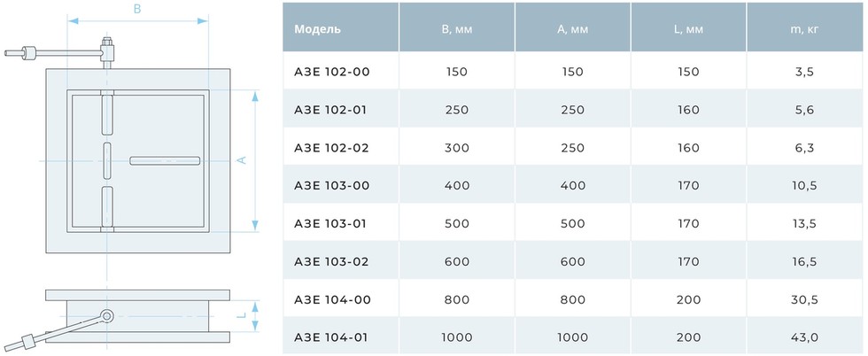The image size is (868, 356).
Task: Select the АЗЕ 104-01 model cell
Action: 331,337
